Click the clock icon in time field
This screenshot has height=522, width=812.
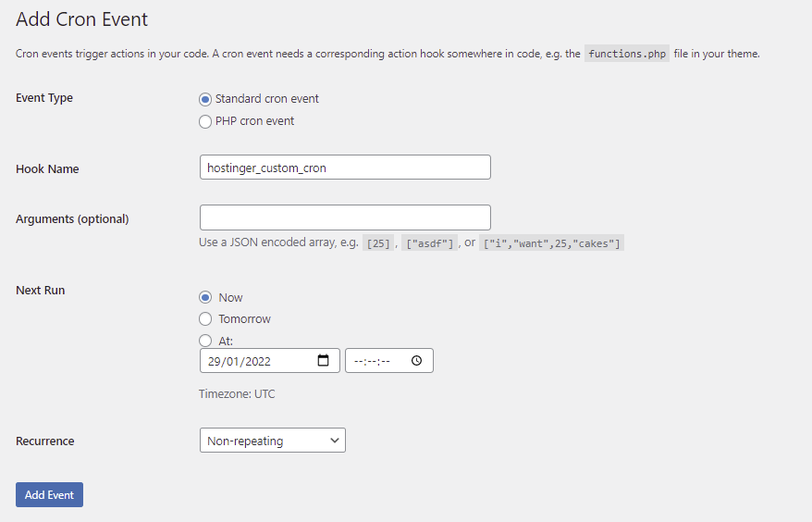point(416,361)
